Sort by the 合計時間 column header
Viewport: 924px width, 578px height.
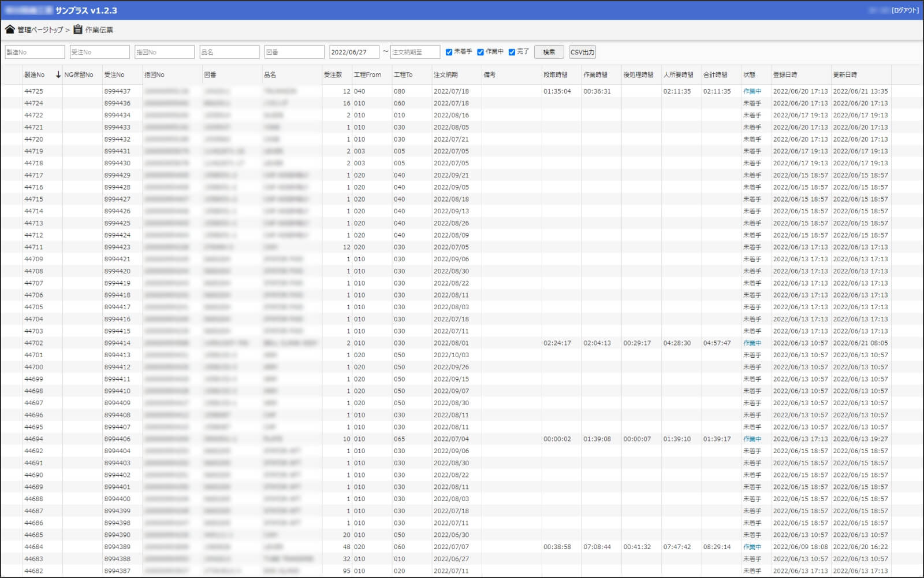715,75
